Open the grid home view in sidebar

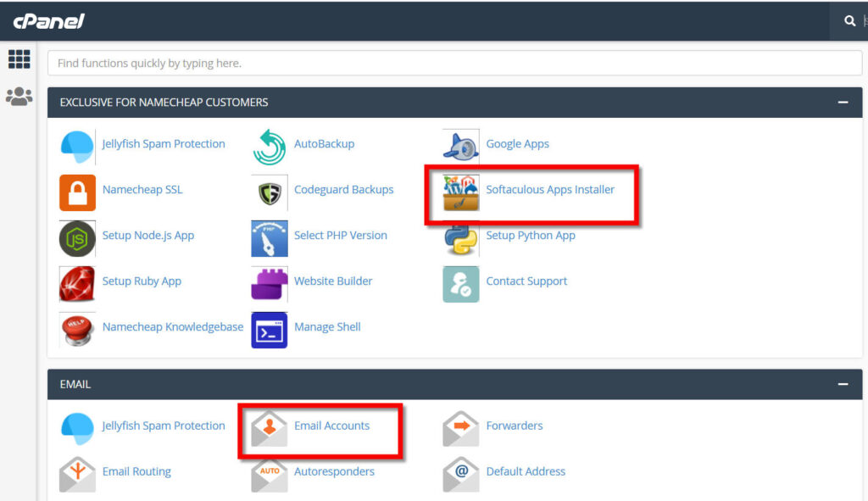19,58
